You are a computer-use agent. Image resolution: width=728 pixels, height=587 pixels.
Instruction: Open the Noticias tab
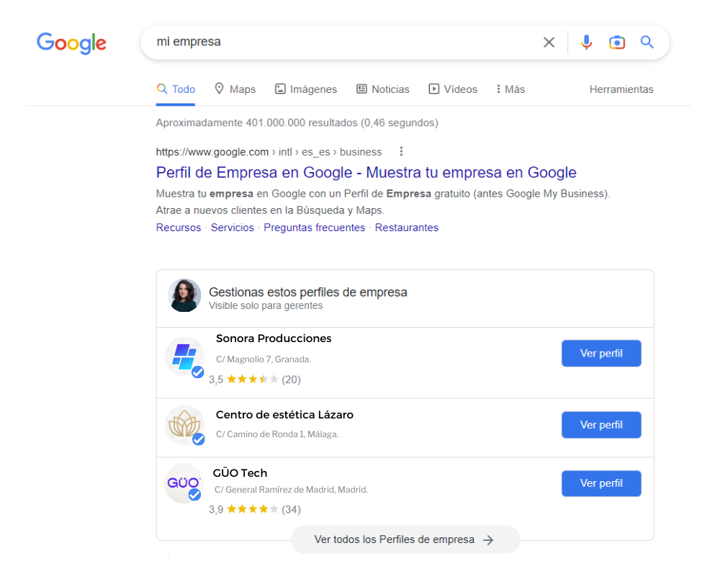pos(382,89)
